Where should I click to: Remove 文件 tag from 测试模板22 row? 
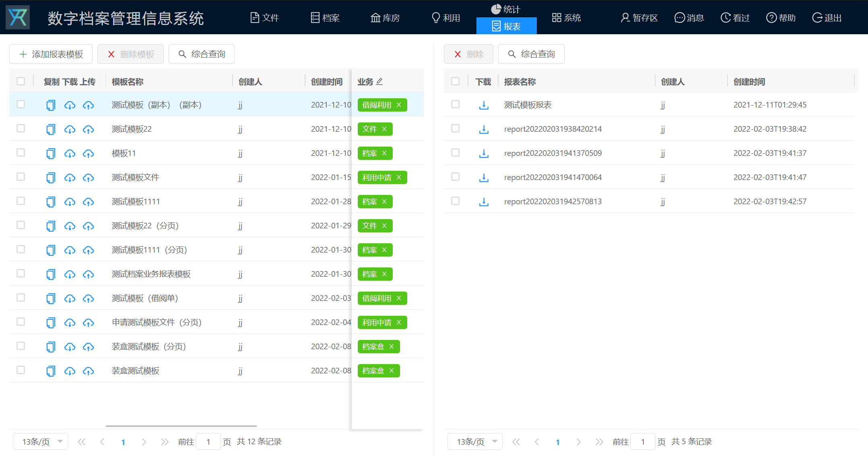coord(384,129)
